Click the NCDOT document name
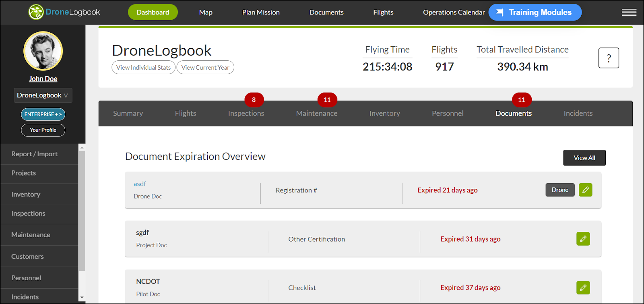Screen dimensions: 644x304 [x=148, y=281]
